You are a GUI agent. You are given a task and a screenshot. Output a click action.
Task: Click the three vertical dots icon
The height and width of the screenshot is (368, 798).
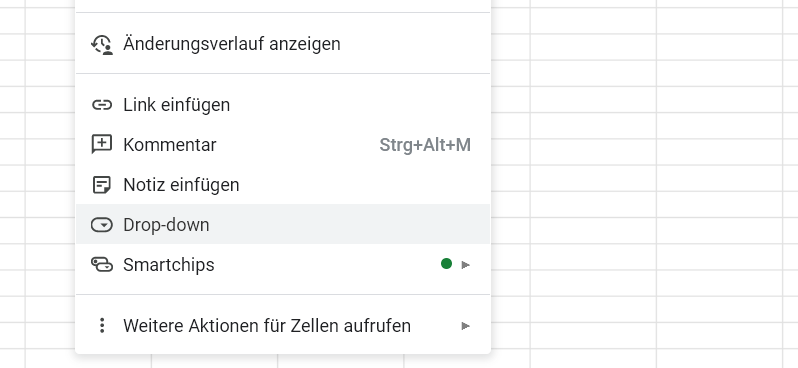[102, 325]
